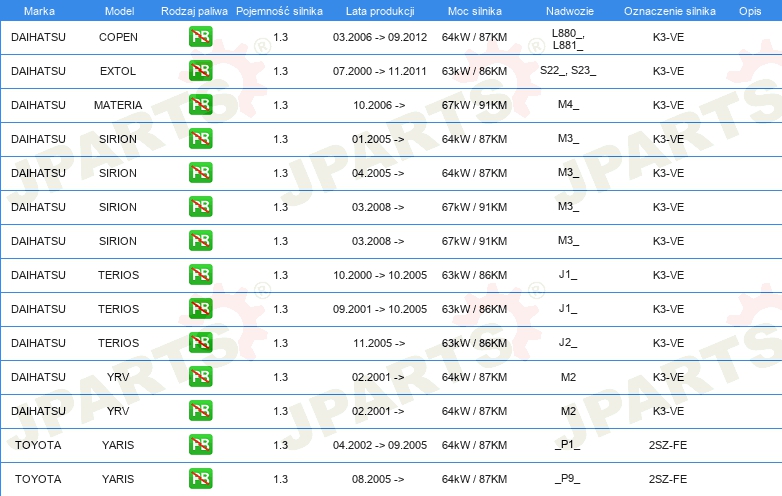
Task: Select body code L880_, L881_
Action: pos(568,39)
